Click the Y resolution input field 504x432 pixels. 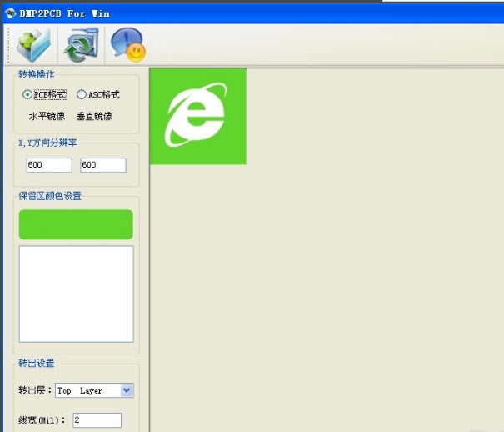pos(103,165)
